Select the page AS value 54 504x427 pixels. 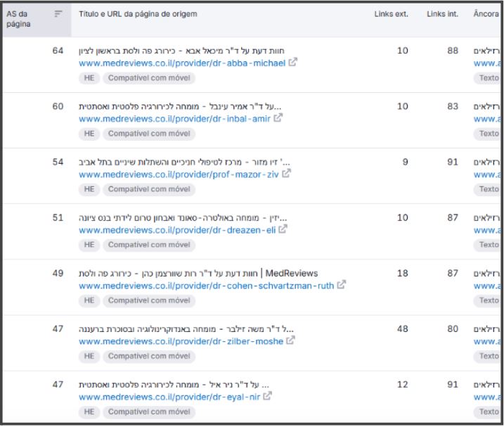tap(58, 162)
